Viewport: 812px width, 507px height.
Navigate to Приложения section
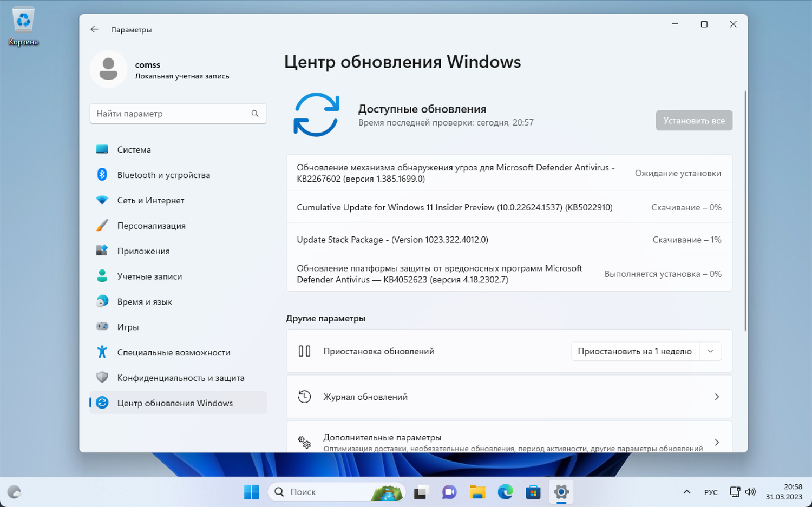[x=178, y=251]
